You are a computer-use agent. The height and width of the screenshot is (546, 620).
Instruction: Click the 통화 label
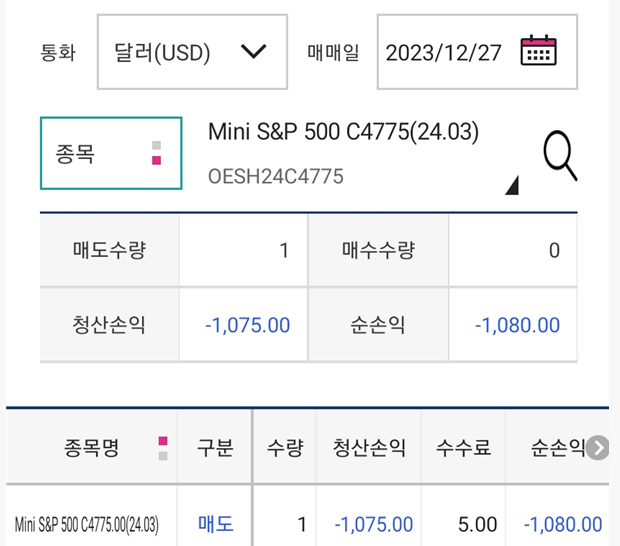58,52
